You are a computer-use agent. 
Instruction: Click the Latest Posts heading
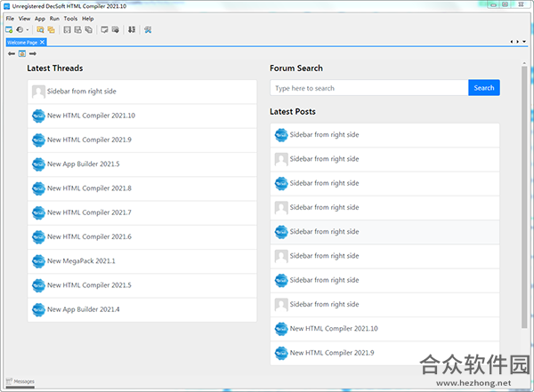click(293, 112)
